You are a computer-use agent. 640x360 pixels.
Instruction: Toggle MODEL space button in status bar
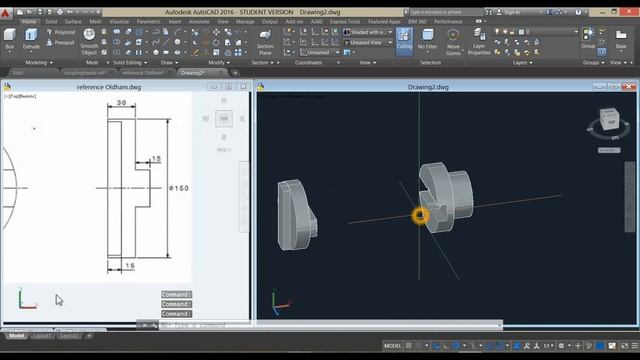(x=392, y=346)
